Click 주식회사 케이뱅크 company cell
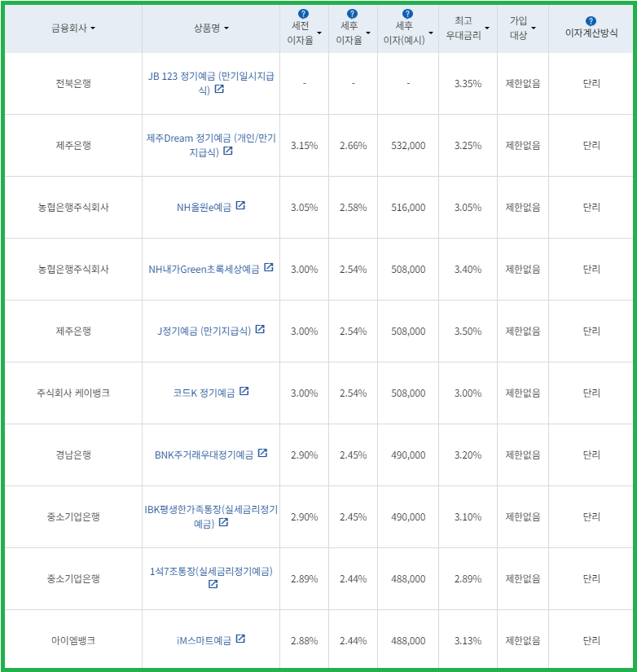Image resolution: width=637 pixels, height=672 pixels. (x=73, y=393)
